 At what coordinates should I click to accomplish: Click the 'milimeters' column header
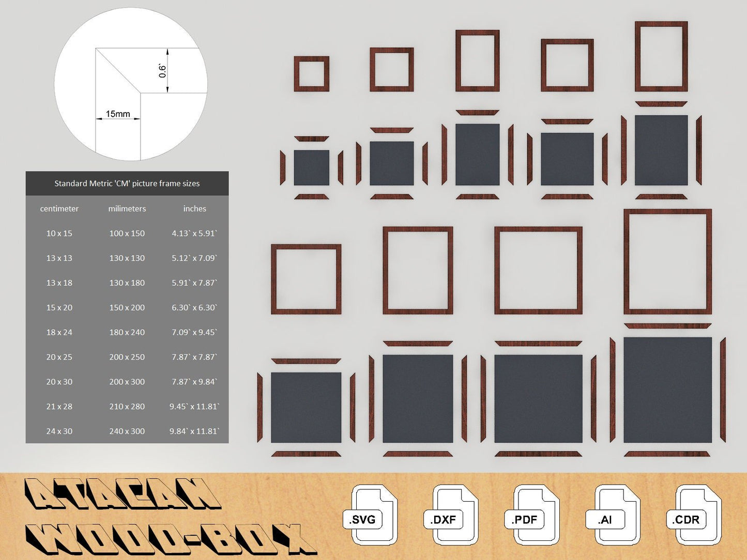coord(127,209)
